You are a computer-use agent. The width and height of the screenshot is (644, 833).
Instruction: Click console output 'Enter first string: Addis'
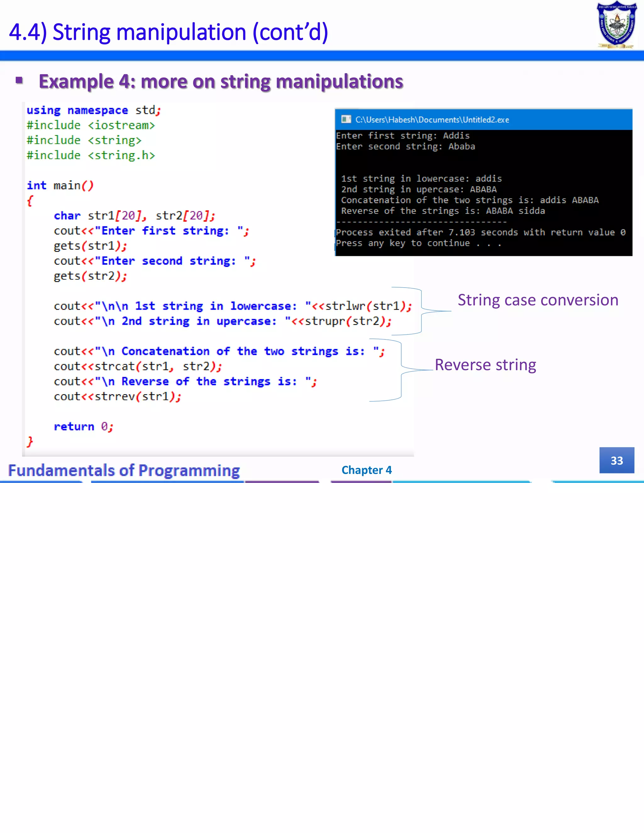pos(403,136)
